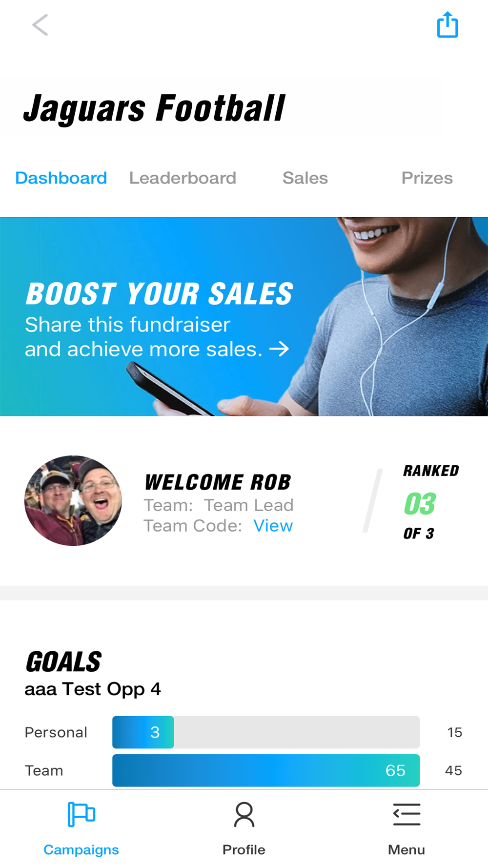The width and height of the screenshot is (488, 868).
Task: Click Rob's profile photo
Action: (x=73, y=500)
